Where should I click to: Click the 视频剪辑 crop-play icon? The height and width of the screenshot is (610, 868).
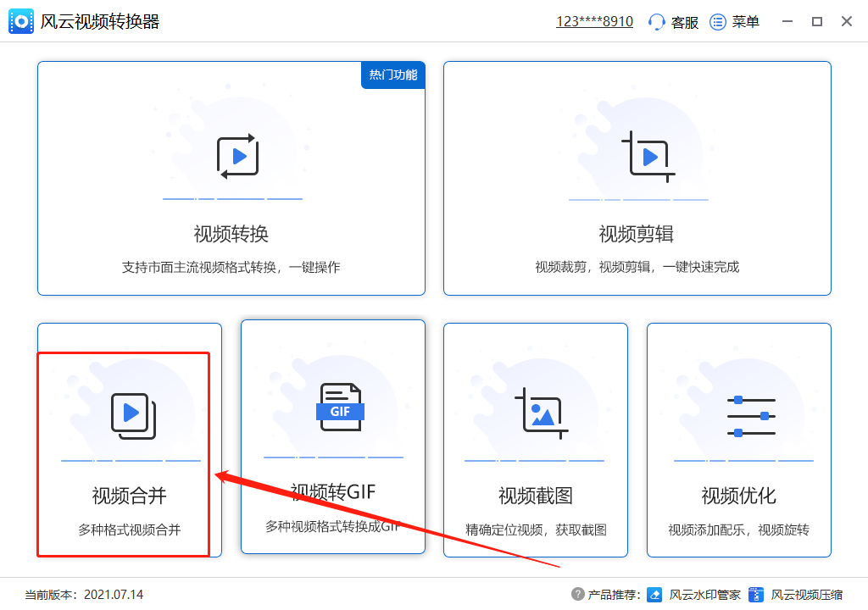pyautogui.click(x=648, y=157)
